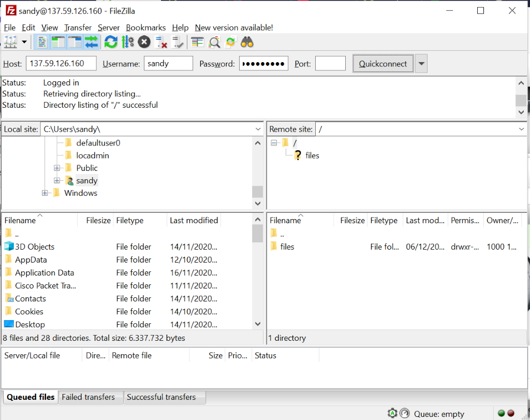
Task: Select locadmin folder in local tree
Action: 93,155
